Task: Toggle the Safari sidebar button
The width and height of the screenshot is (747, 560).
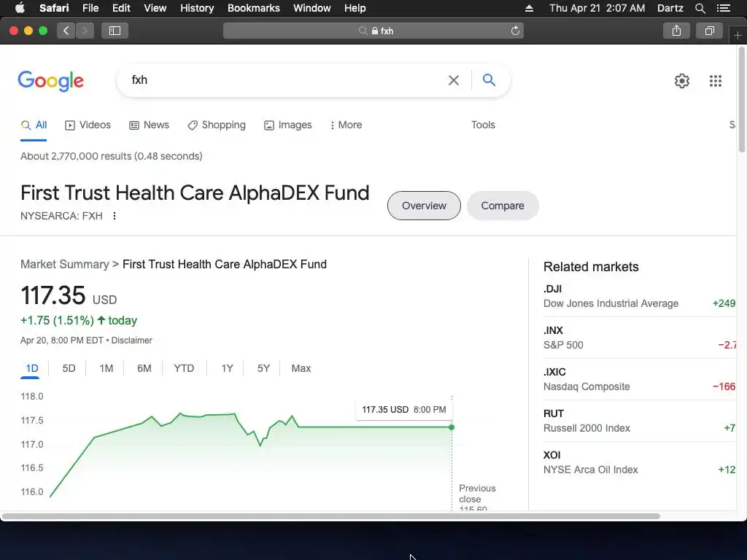Action: pos(115,31)
